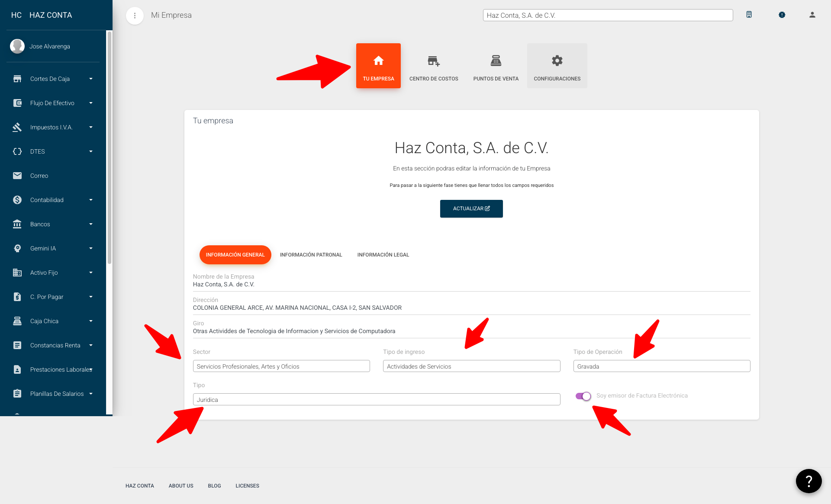The height and width of the screenshot is (504, 831).
Task: Click the Caja Chica register icon
Action: [17, 321]
